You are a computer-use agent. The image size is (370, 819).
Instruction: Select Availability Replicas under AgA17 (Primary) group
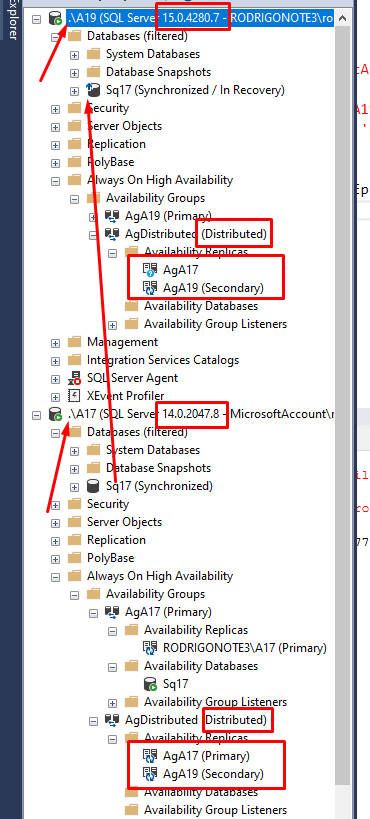(196, 629)
